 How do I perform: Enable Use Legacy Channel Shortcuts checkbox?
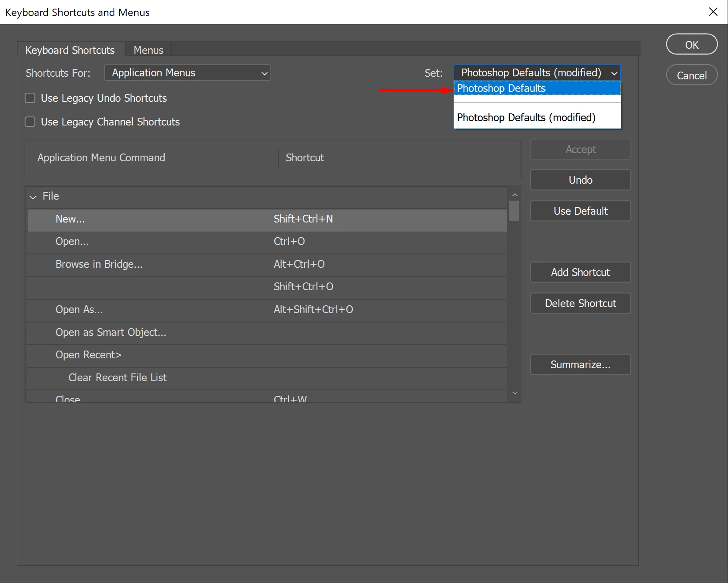[30, 122]
